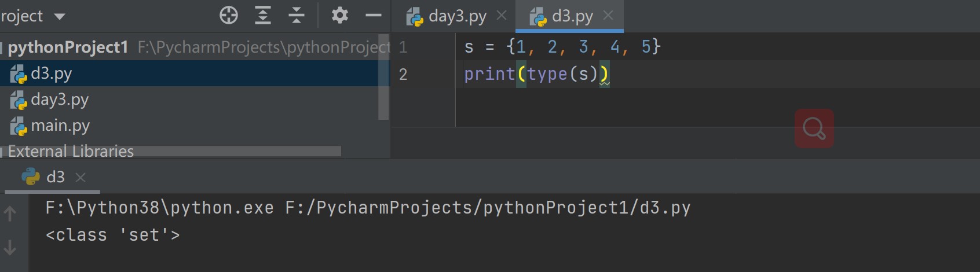
Task: Close the d3 run tab
Action: pyautogui.click(x=81, y=177)
